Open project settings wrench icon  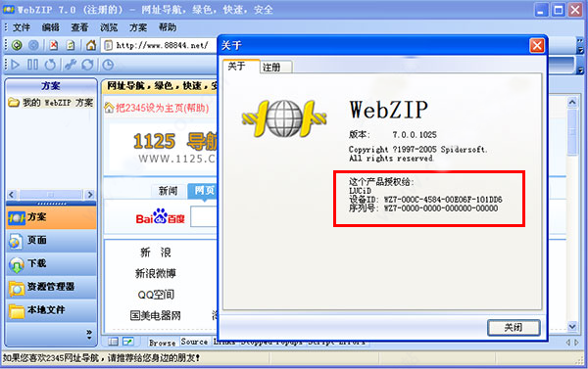coord(71,65)
